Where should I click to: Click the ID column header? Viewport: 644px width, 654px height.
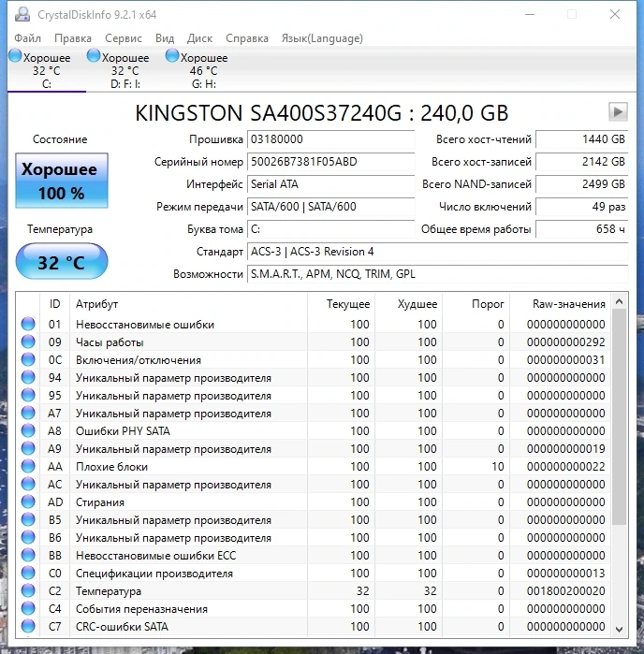point(54,304)
